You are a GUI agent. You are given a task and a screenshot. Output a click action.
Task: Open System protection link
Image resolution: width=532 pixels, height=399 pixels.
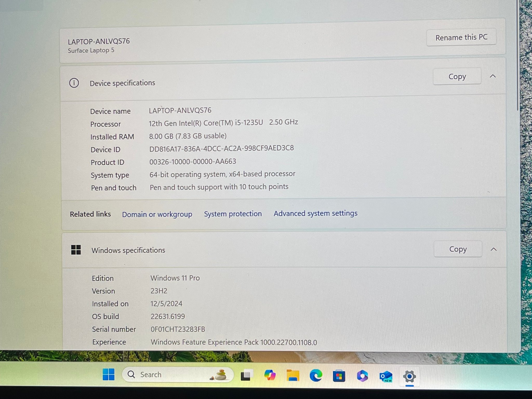pos(233,214)
